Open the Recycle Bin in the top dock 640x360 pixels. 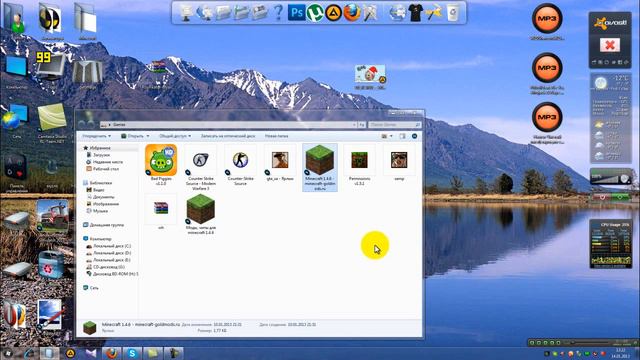click(x=453, y=13)
